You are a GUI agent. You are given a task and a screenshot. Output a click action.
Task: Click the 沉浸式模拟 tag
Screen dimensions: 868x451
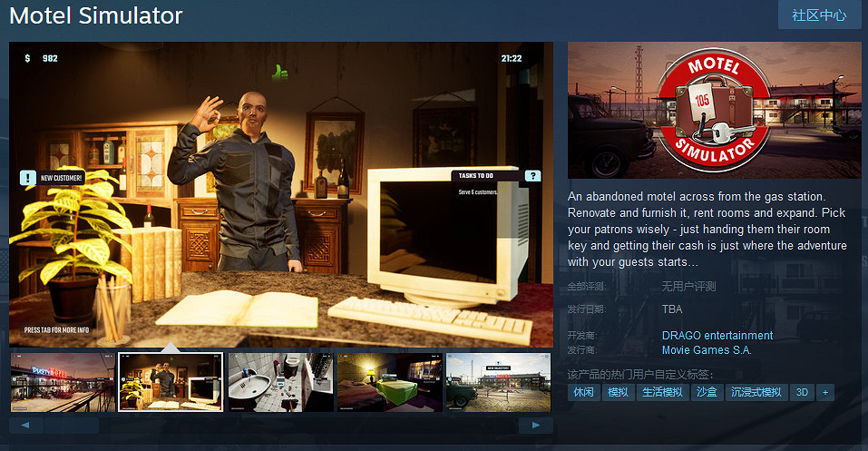point(756,393)
